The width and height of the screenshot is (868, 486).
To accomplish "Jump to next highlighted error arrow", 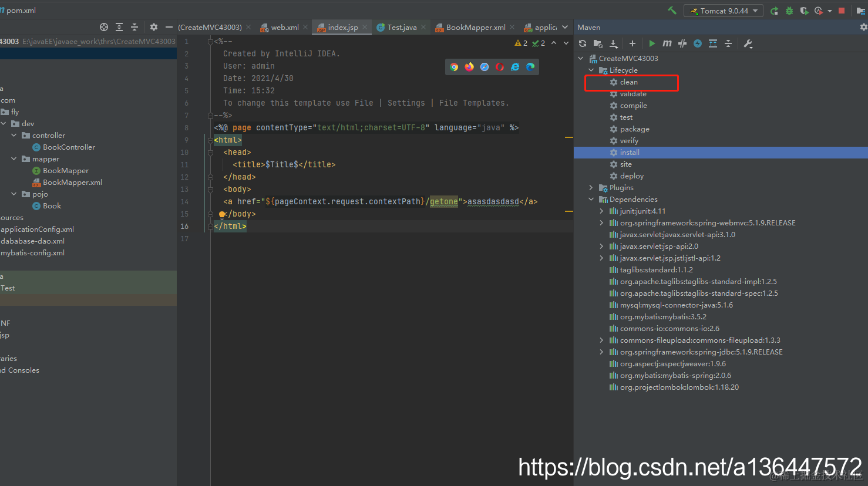I will [566, 43].
